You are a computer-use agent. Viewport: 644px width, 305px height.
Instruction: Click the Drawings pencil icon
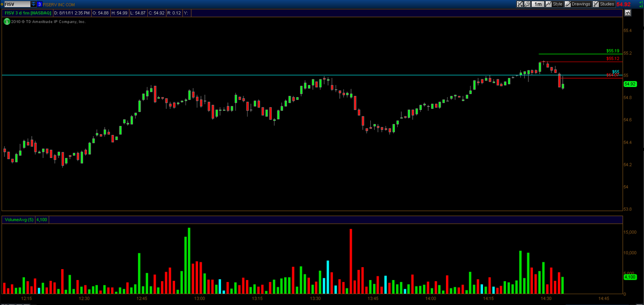pos(568,4)
